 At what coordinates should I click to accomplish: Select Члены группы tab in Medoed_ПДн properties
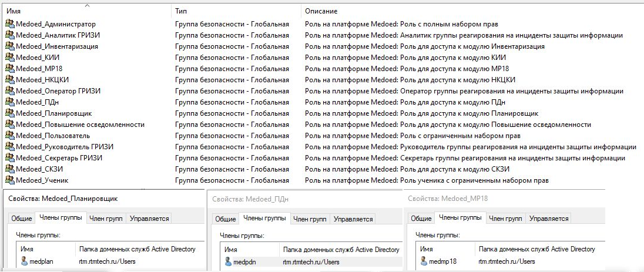[264, 218]
